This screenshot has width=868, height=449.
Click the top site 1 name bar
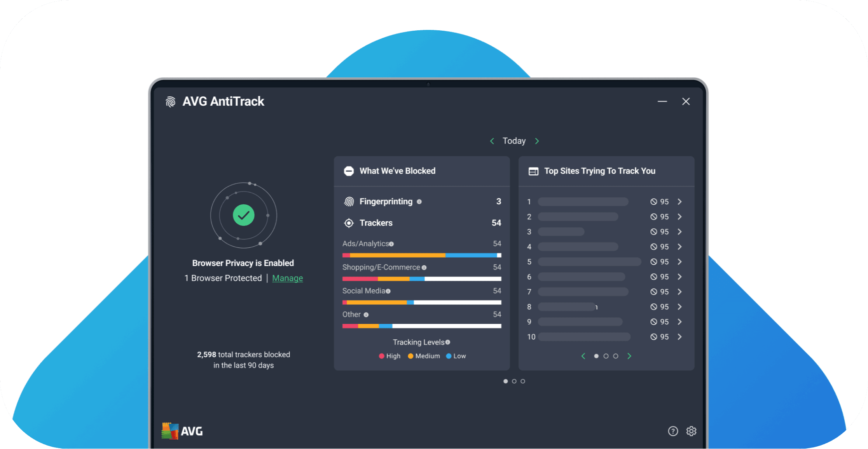[583, 202]
